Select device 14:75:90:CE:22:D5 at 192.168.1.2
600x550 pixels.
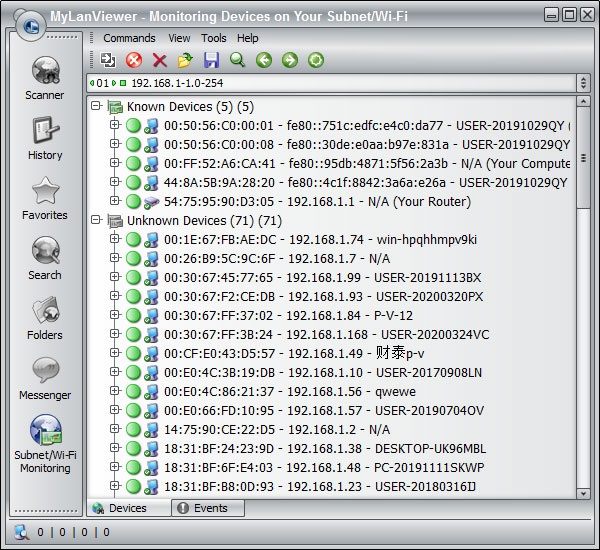tap(277, 430)
